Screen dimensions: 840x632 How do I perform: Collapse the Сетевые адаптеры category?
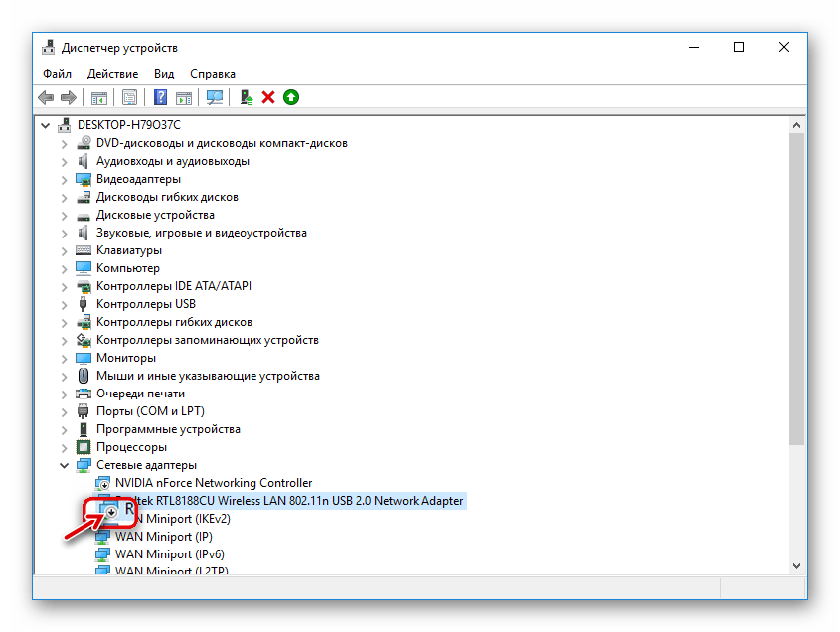65,465
